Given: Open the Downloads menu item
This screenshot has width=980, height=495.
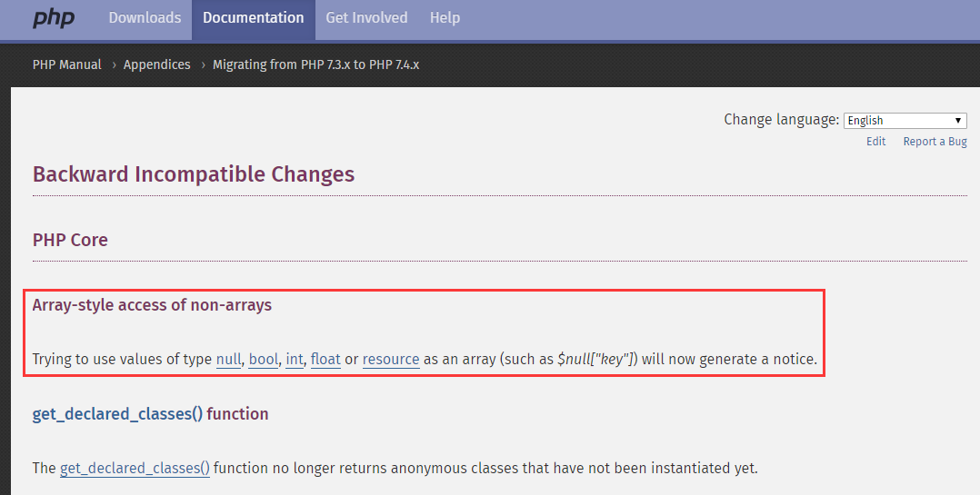Looking at the screenshot, I should point(145,18).
